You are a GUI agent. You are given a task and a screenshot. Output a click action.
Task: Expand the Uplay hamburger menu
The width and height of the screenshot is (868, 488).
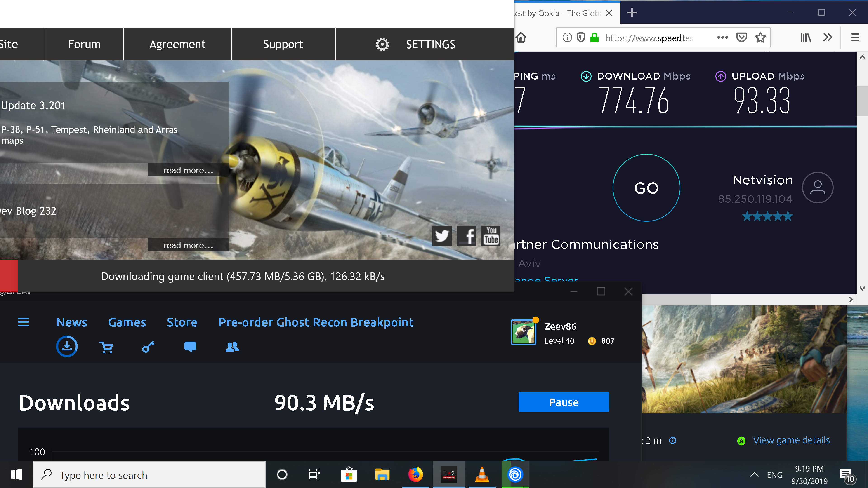point(23,322)
